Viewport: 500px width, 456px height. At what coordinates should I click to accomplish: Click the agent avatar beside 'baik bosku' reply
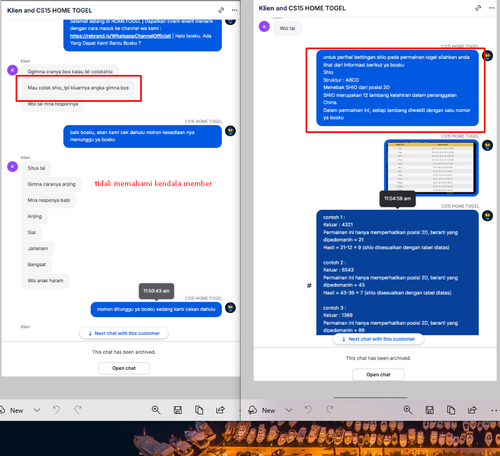pos(230,131)
